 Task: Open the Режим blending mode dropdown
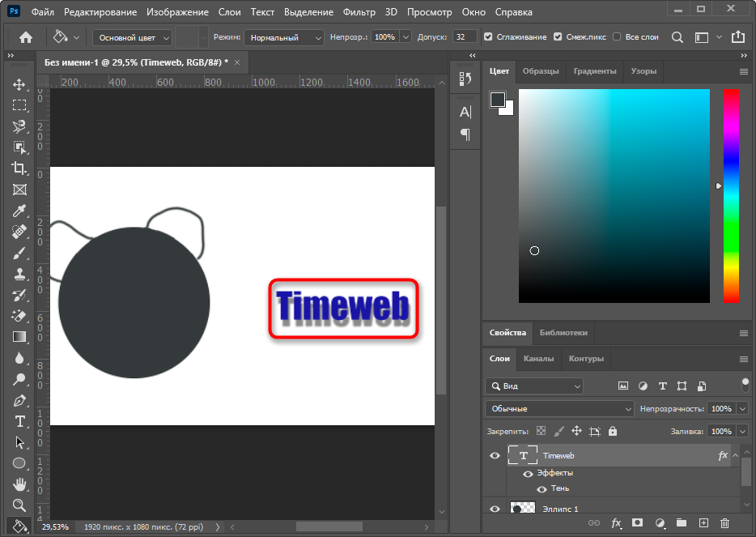click(283, 37)
